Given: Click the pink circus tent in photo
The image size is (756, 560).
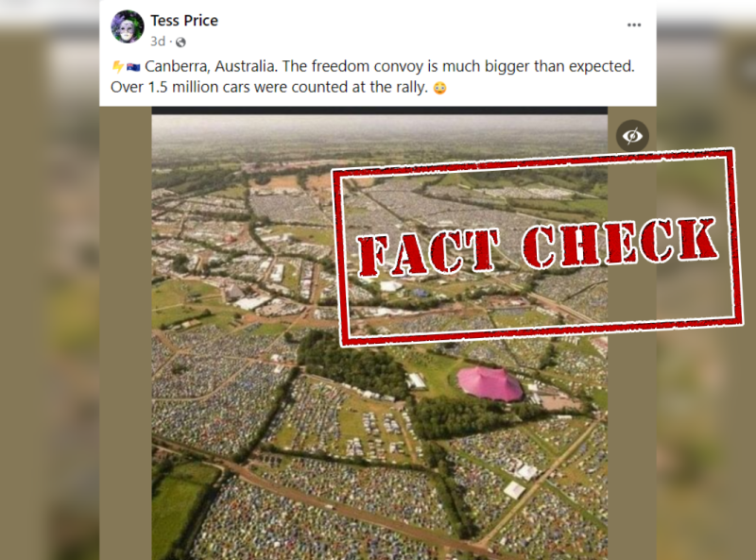Looking at the screenshot, I should [490, 383].
